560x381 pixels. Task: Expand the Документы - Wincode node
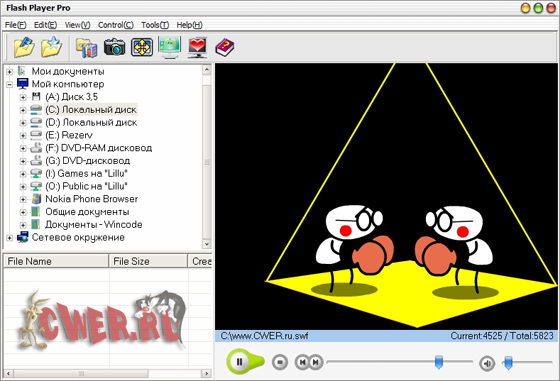23,225
